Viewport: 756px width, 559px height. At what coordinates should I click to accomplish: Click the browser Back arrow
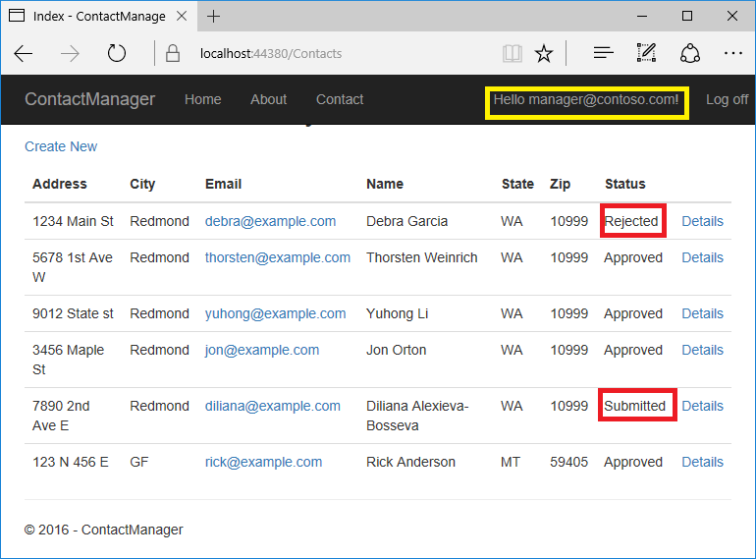[24, 53]
